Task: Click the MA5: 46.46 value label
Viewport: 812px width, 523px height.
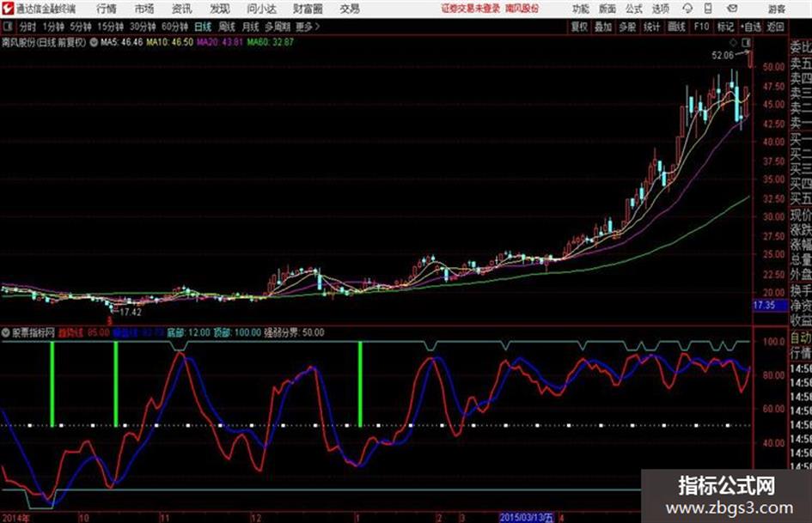Action: [x=121, y=42]
